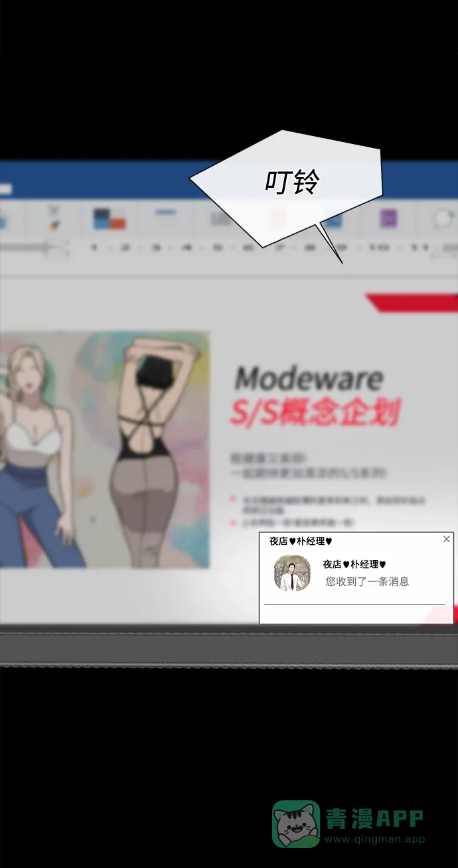The width and height of the screenshot is (458, 868).
Task: Click the Modeware title on the slide
Action: coord(309,379)
